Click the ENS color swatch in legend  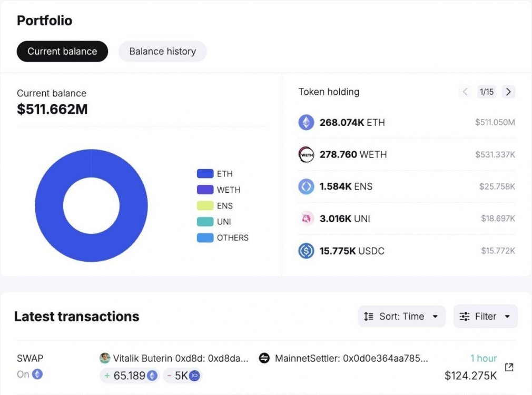205,205
